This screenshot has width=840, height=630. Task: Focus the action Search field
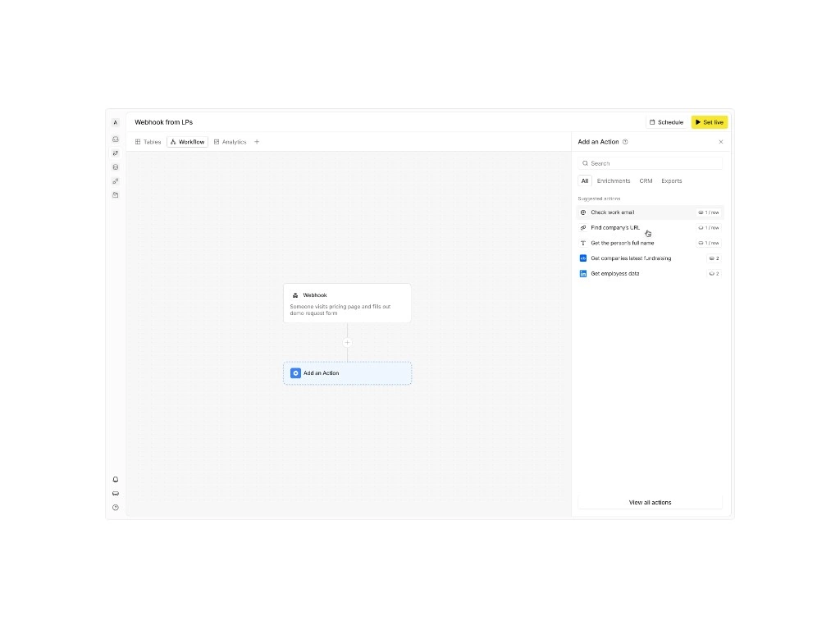650,163
